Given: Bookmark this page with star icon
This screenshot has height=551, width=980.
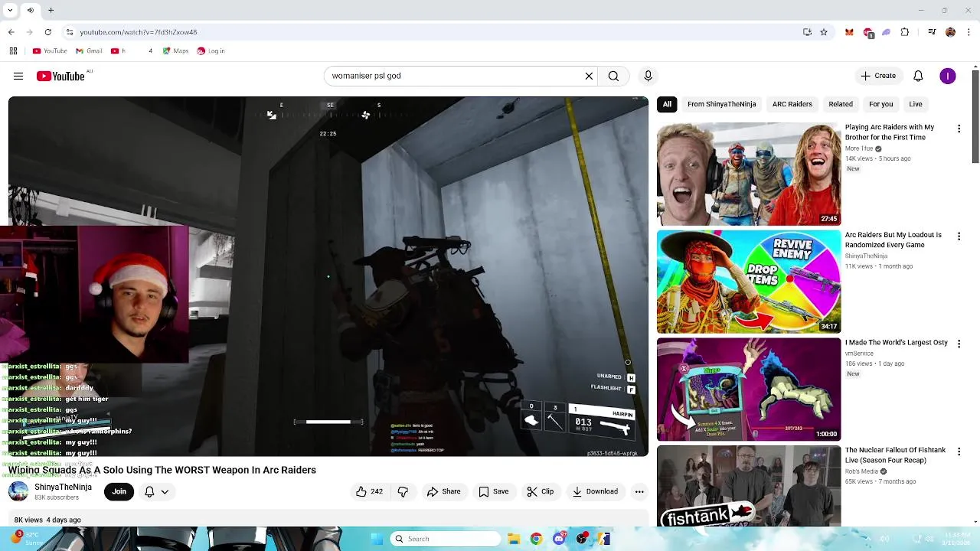Looking at the screenshot, I should point(824,32).
